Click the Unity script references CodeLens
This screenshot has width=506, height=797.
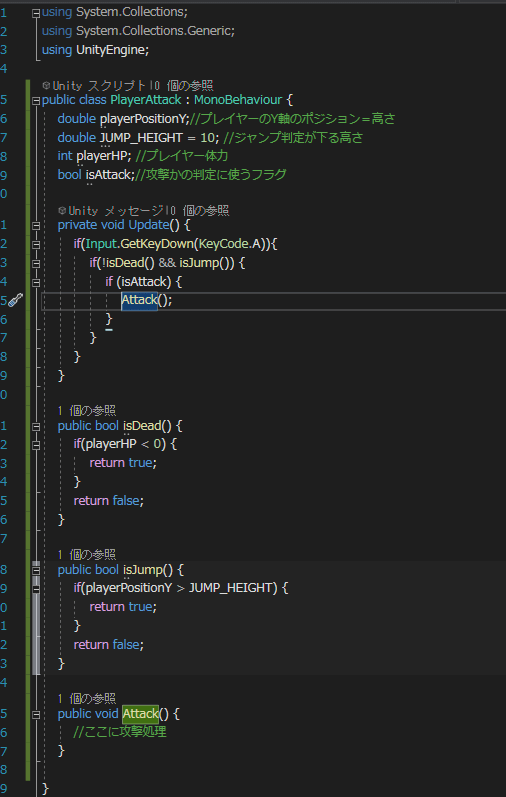(128, 85)
